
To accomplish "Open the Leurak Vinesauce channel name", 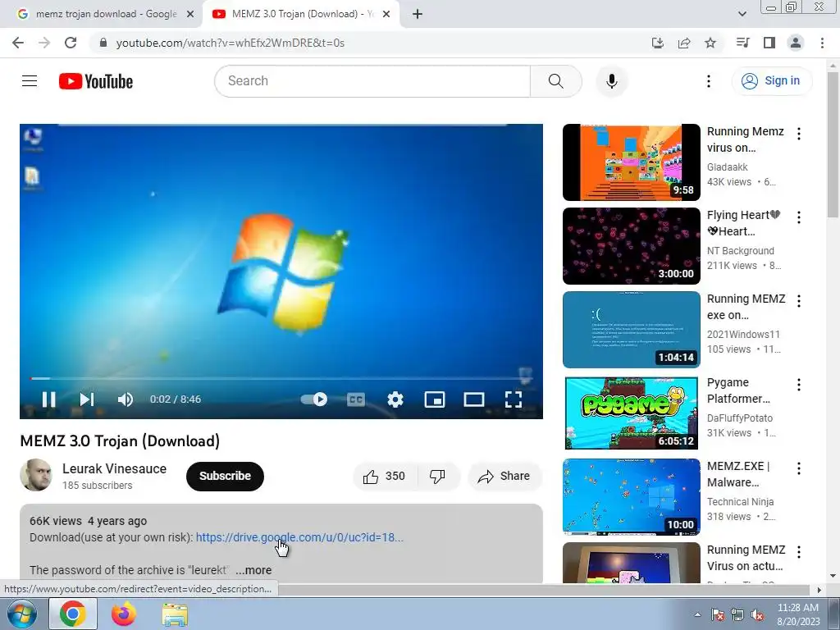I will (114, 468).
